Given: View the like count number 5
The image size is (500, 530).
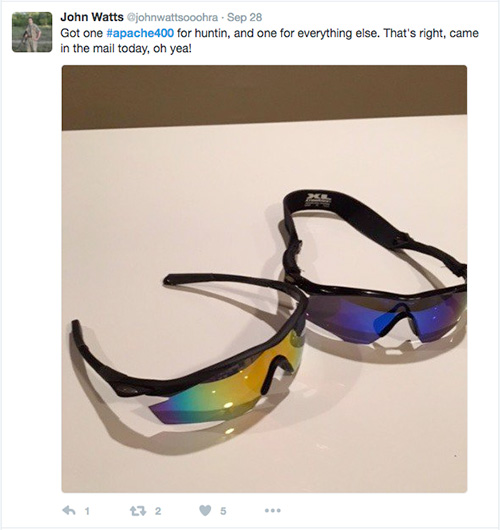Looking at the screenshot, I should tap(223, 511).
